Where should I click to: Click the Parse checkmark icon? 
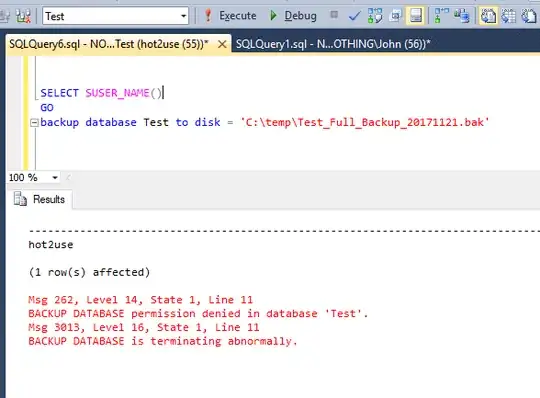point(354,16)
